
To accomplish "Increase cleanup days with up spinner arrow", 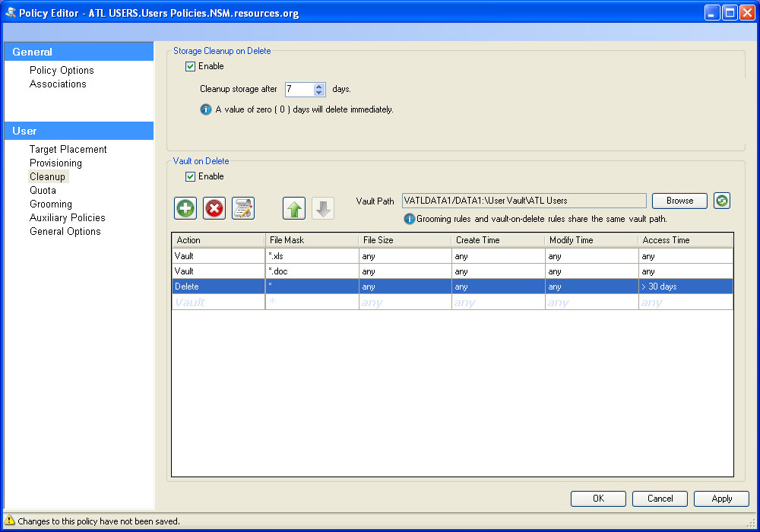I will 319,86.
